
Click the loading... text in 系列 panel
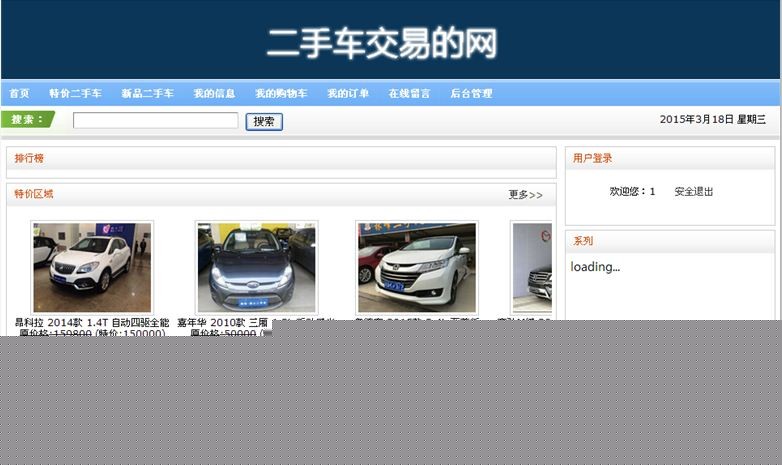coord(595,267)
